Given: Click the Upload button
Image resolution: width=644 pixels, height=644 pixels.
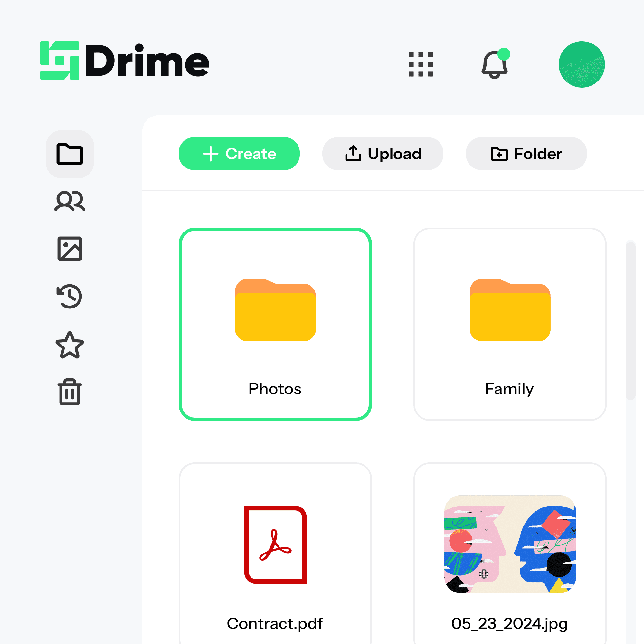Looking at the screenshot, I should pyautogui.click(x=383, y=154).
